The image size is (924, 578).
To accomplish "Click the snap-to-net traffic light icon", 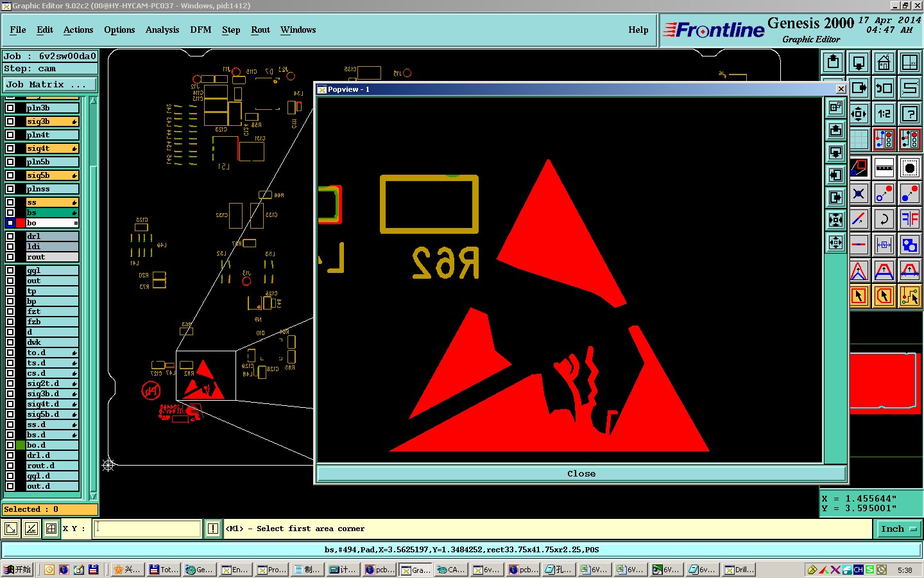I will coord(884,139).
